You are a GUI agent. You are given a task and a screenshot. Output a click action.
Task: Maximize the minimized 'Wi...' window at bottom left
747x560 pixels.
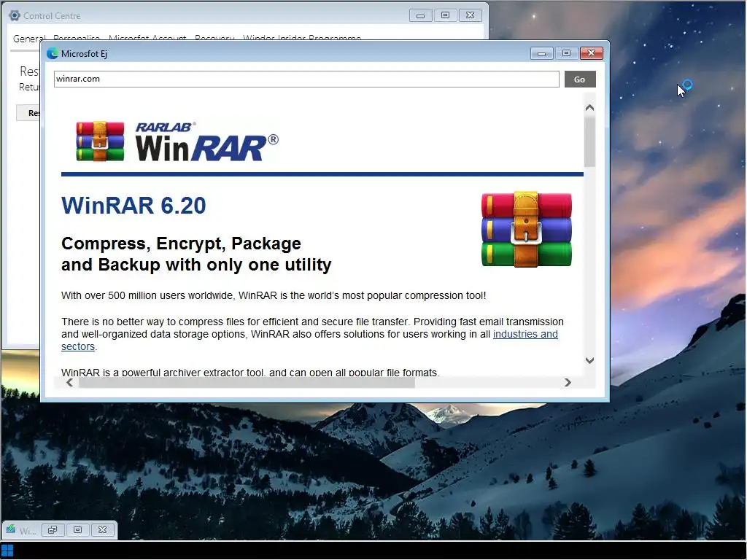pyautogui.click(x=77, y=530)
